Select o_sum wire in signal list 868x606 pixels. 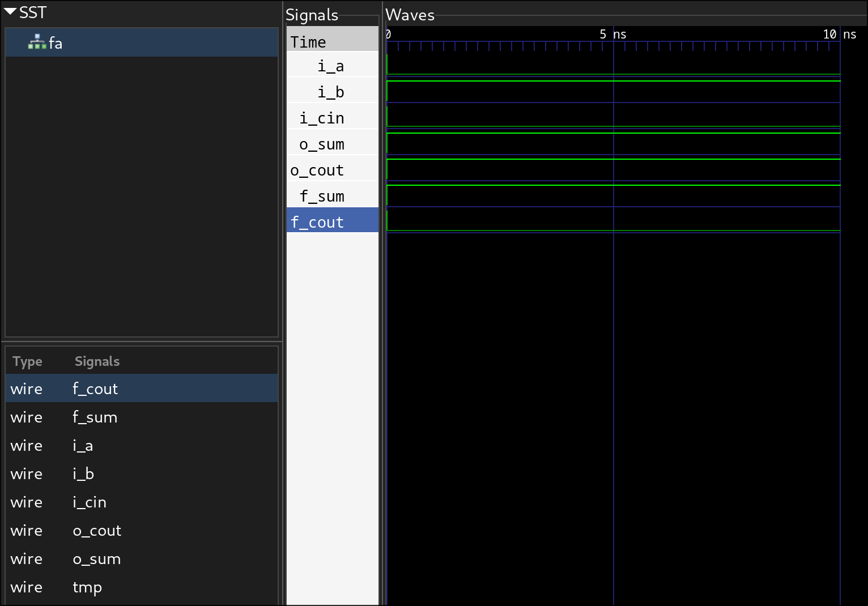142,558
